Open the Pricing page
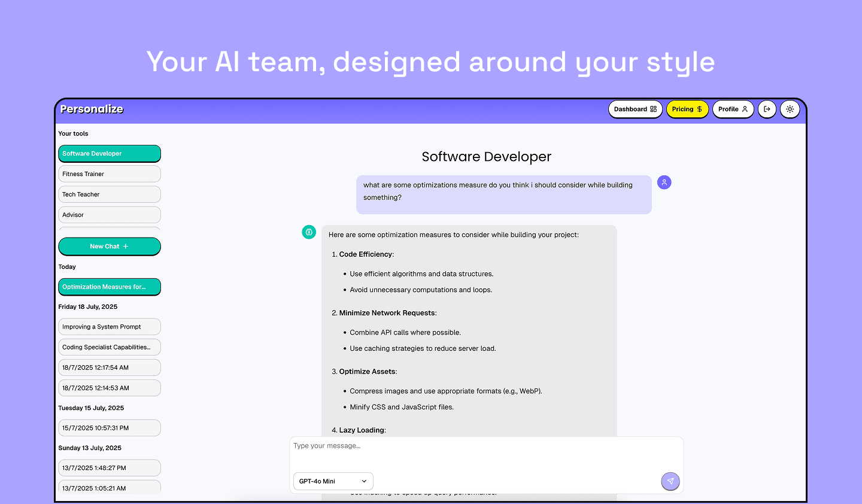 (687, 110)
